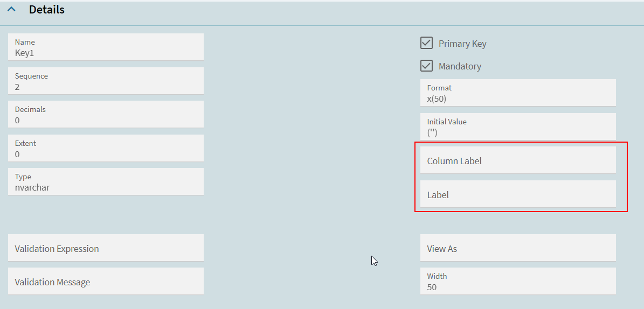Click the Primary Key label text
644x309 pixels.
click(x=462, y=44)
